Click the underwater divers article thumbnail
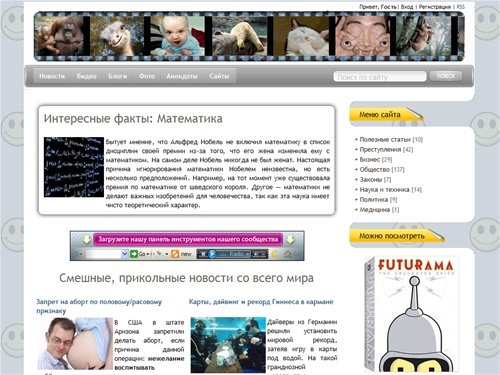The image size is (500, 375). (x=228, y=345)
